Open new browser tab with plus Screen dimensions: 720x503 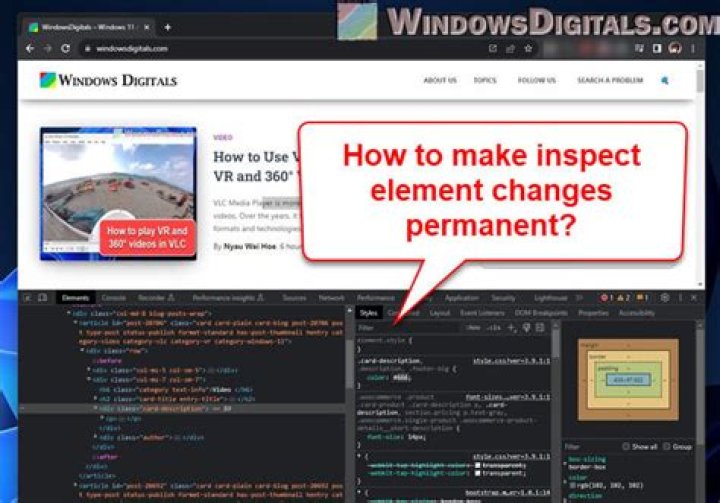click(x=168, y=28)
